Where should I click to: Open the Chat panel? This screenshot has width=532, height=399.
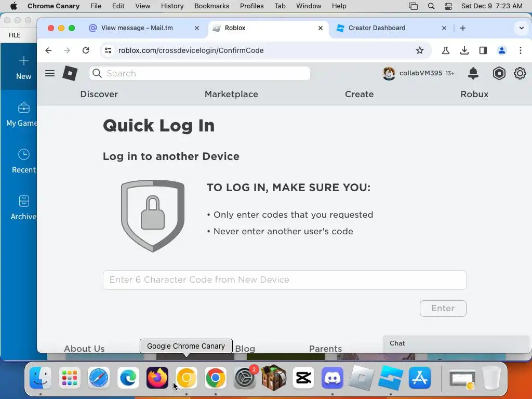coord(456,343)
